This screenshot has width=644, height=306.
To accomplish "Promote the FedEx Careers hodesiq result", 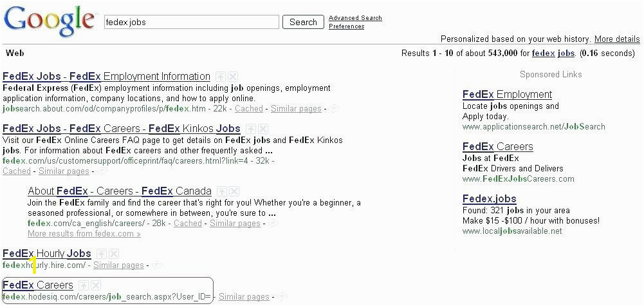I will point(84,285).
